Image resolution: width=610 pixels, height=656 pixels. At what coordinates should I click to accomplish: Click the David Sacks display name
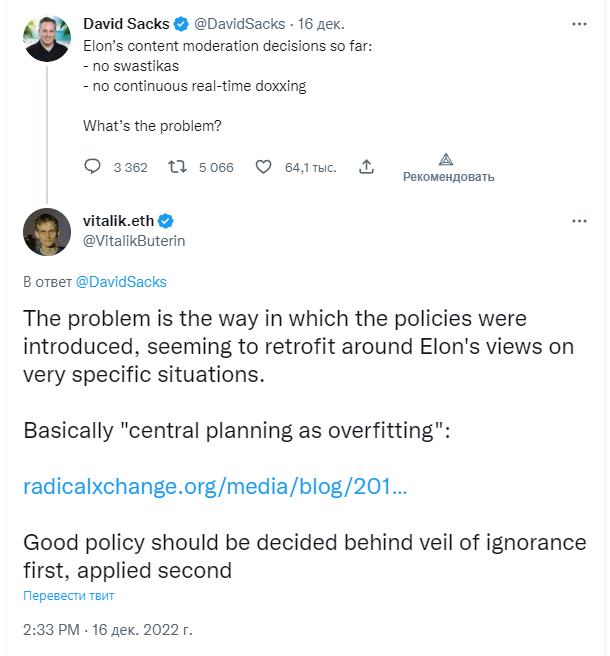(x=126, y=24)
